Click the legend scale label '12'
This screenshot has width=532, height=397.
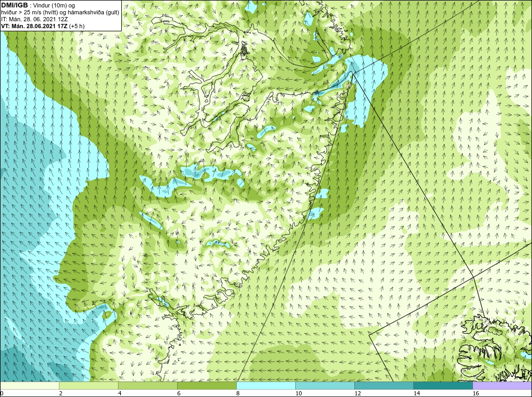click(358, 393)
